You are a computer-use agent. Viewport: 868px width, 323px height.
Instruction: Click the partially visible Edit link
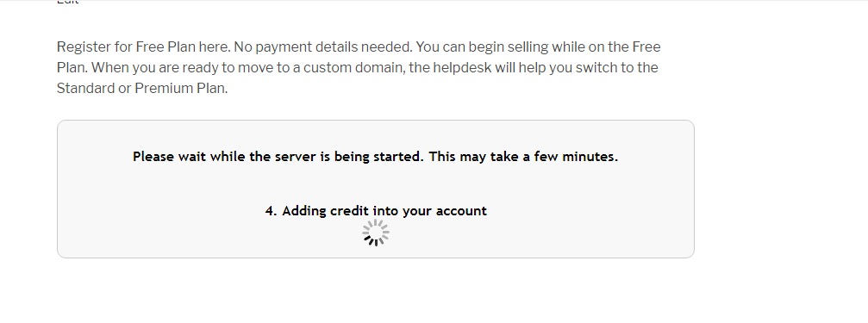pyautogui.click(x=67, y=3)
